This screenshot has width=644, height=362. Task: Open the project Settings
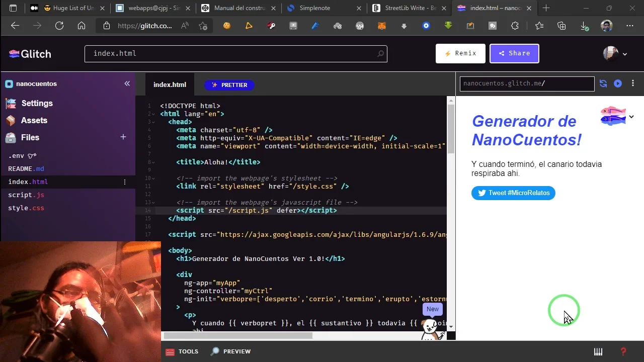(x=29, y=103)
